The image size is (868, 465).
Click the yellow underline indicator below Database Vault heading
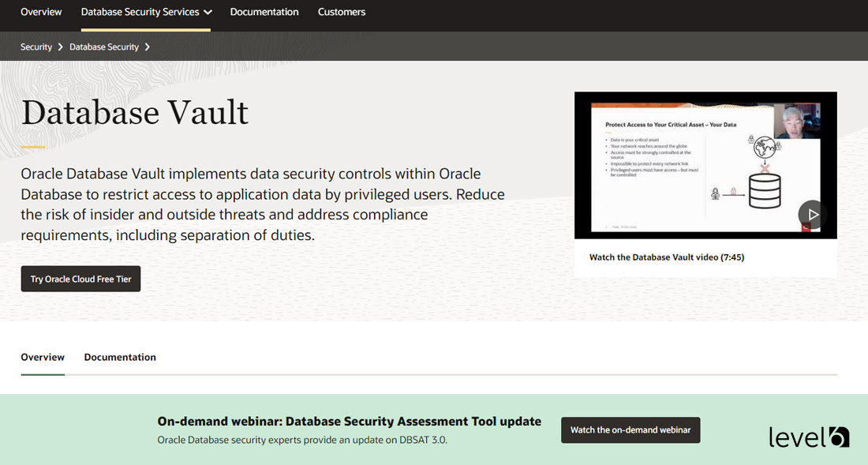tap(32, 145)
